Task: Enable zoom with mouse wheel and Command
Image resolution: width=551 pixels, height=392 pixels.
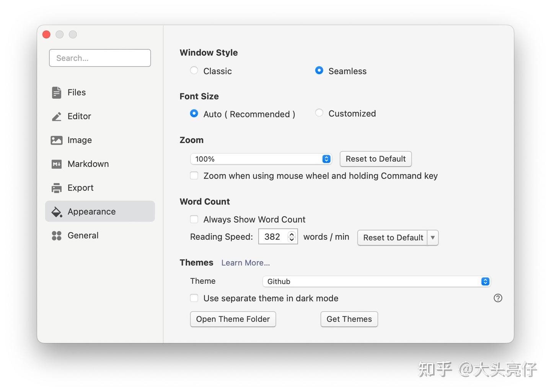Action: click(194, 176)
